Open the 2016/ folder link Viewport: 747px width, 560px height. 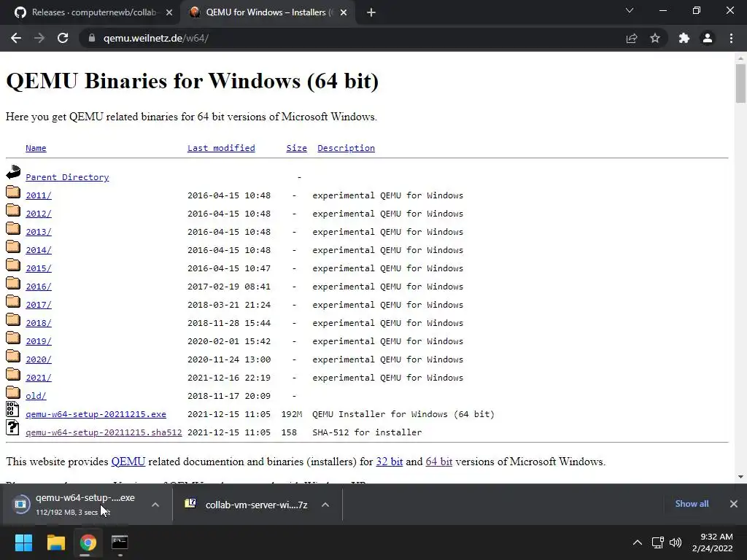click(x=39, y=287)
